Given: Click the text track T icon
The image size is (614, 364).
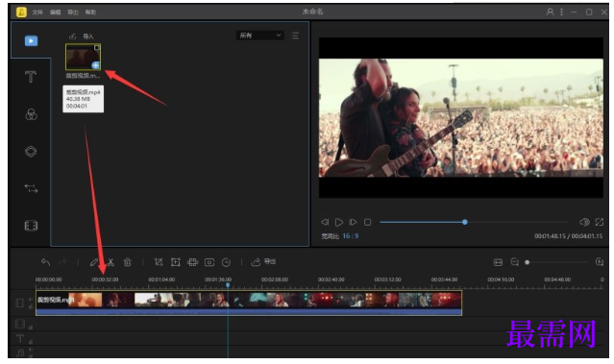Looking at the screenshot, I should coord(20,338).
